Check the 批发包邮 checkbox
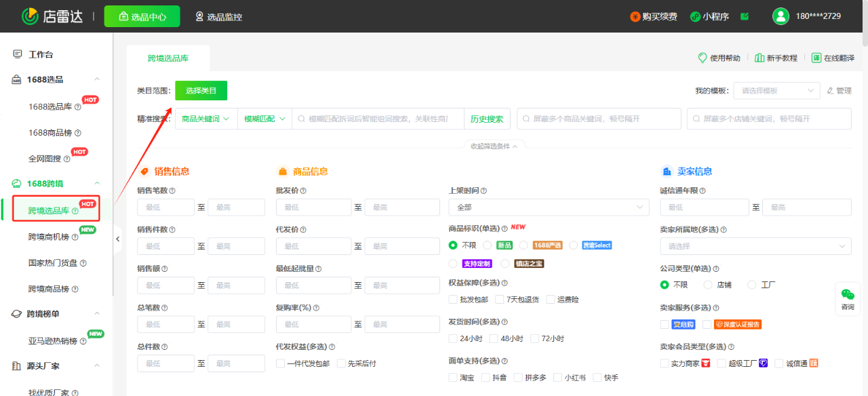 (x=453, y=300)
